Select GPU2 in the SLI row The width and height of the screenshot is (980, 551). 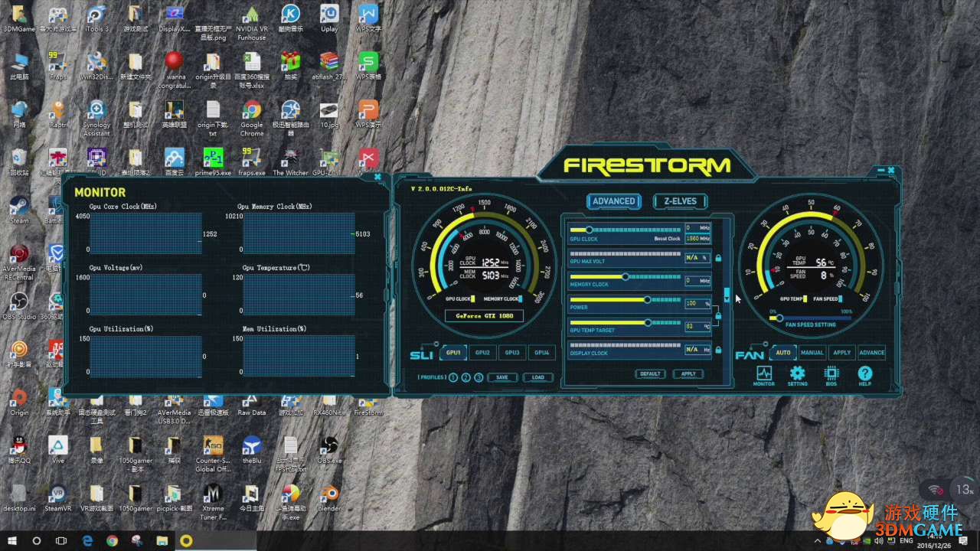pos(482,353)
